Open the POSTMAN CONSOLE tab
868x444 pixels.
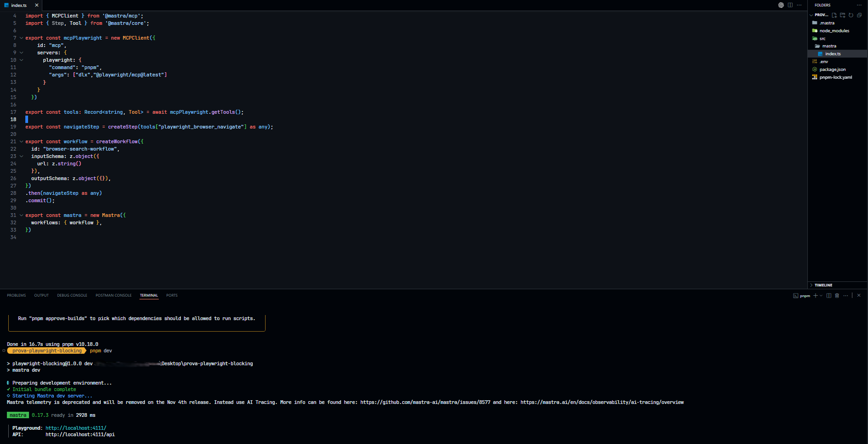click(113, 295)
